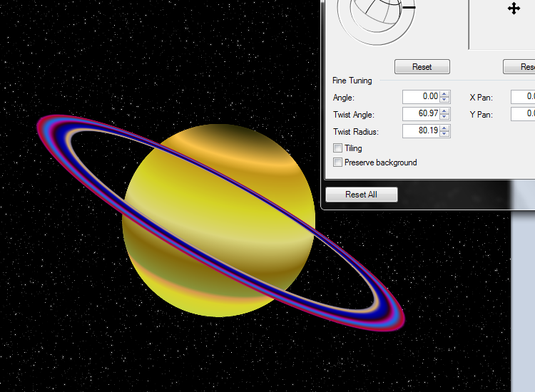Click the pan move cross icon
535x392 pixels.
514,9
